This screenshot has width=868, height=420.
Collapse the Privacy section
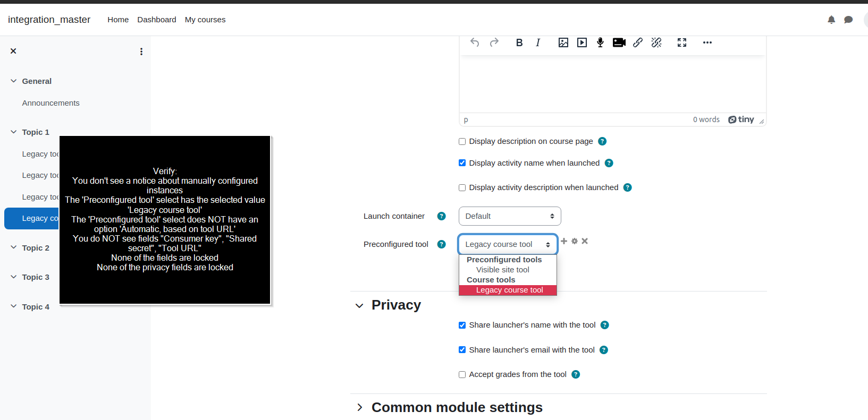pos(360,306)
